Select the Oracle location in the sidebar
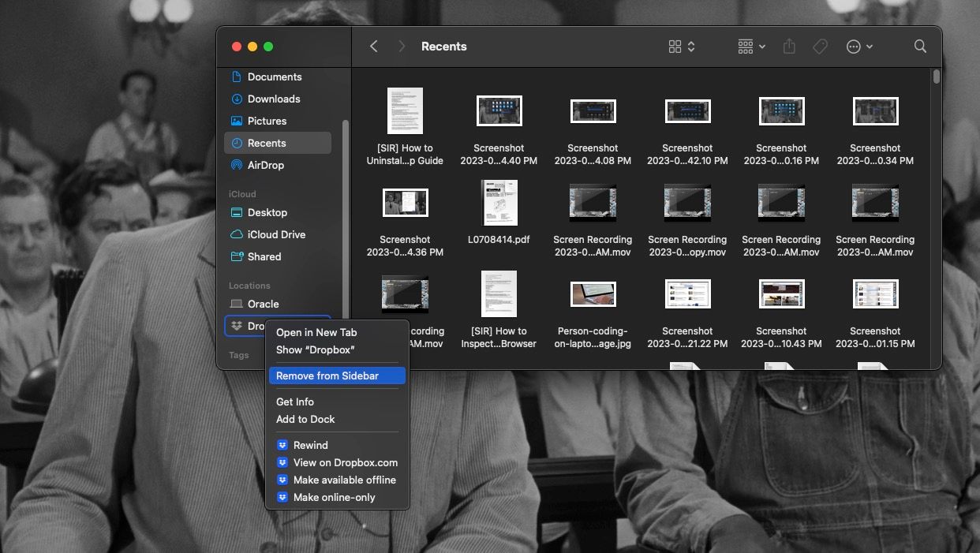 tap(264, 304)
